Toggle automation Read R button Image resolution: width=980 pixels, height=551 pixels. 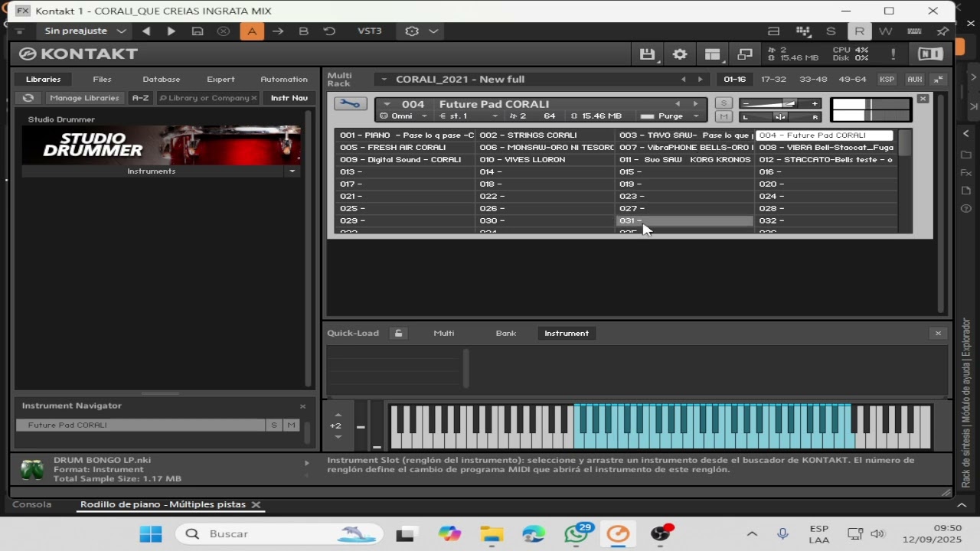click(x=859, y=31)
